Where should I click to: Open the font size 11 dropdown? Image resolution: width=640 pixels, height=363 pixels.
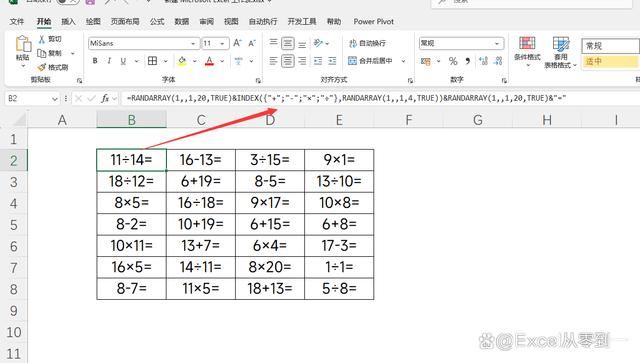pyautogui.click(x=222, y=43)
